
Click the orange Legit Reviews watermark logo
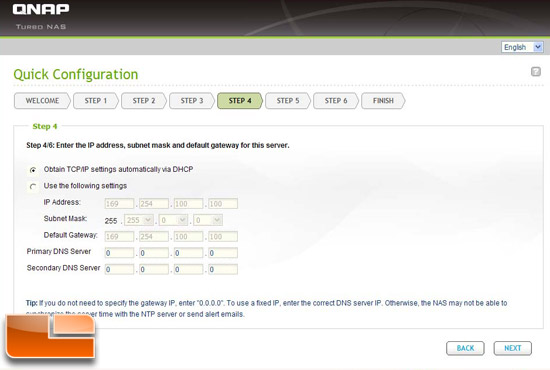(x=50, y=336)
